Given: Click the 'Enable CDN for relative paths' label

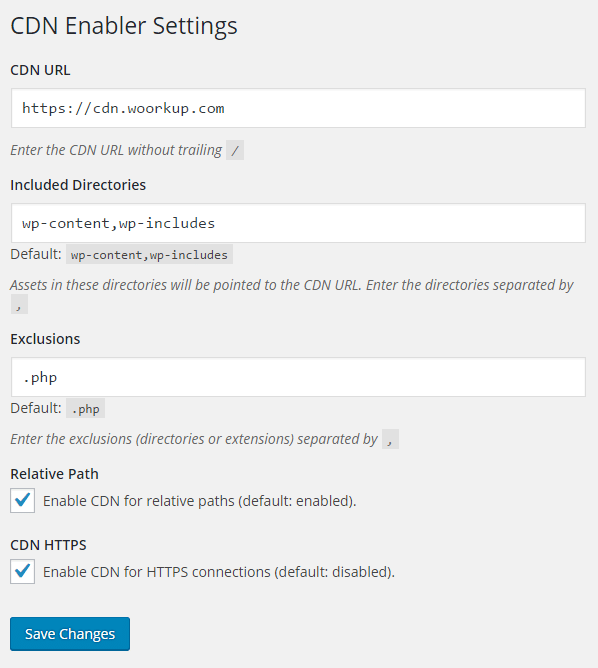Looking at the screenshot, I should (199, 501).
